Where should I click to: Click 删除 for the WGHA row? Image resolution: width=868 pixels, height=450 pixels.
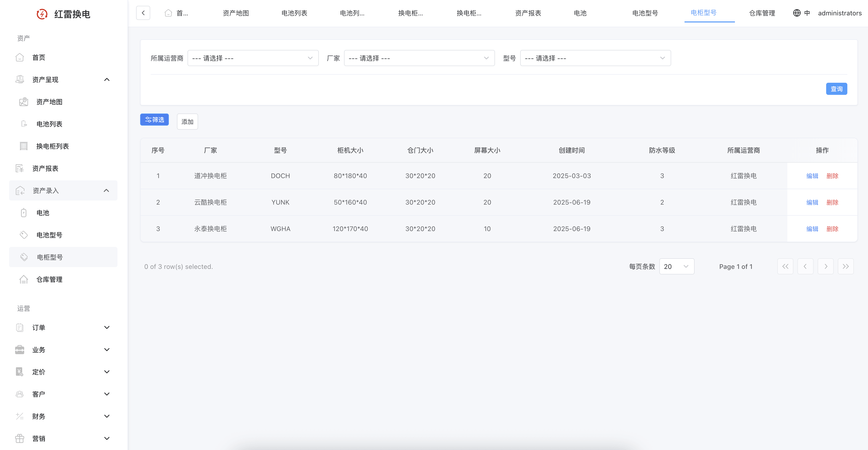832,229
